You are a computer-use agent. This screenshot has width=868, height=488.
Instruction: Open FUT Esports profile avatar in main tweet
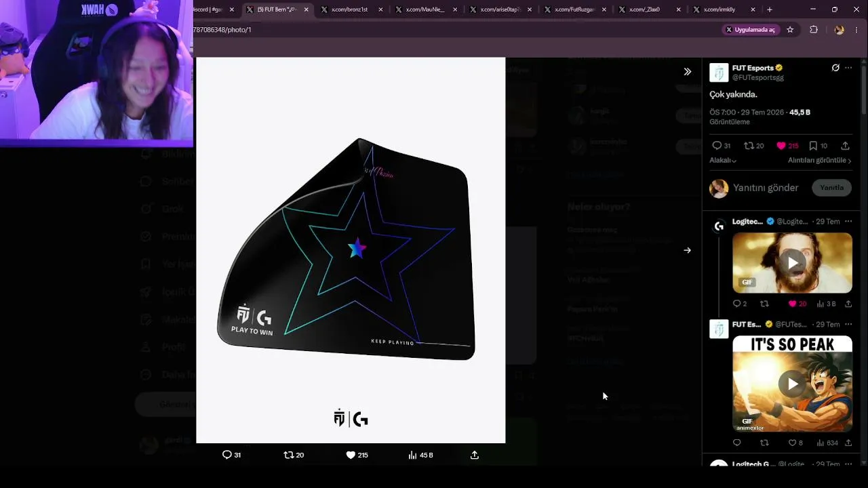(719, 73)
